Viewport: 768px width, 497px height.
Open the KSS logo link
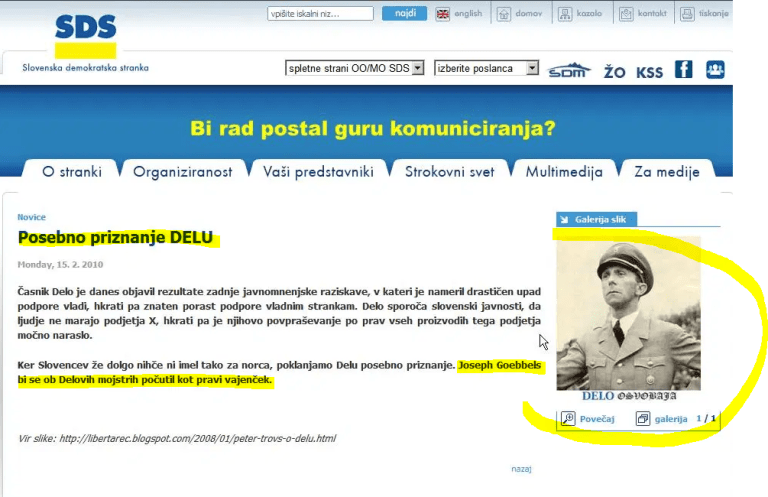649,73
